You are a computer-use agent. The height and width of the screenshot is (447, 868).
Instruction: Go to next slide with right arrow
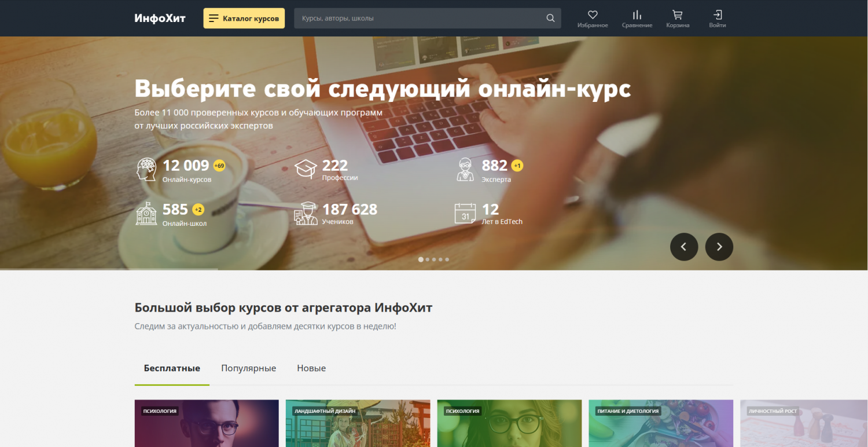[x=719, y=247]
